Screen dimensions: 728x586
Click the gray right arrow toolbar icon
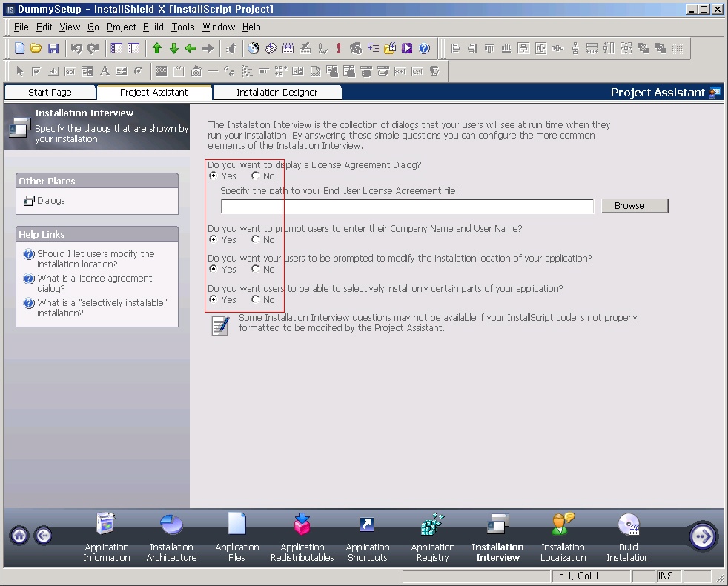(208, 48)
